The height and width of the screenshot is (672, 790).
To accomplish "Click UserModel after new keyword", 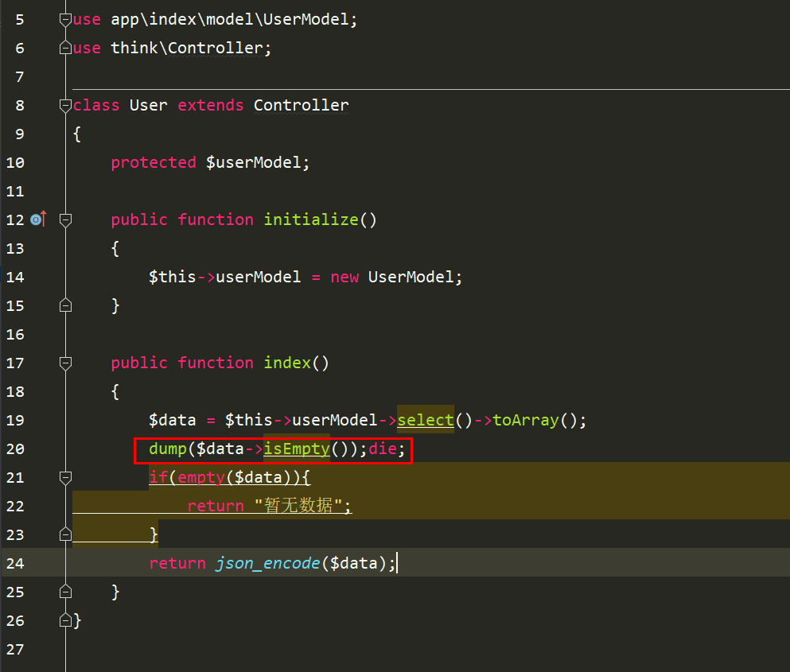I will coord(411,277).
